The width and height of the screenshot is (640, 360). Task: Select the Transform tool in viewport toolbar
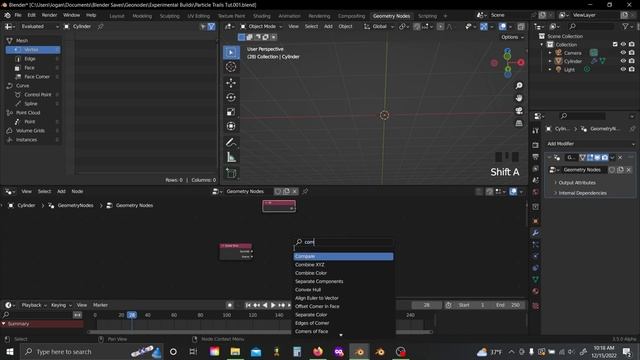(x=231, y=126)
